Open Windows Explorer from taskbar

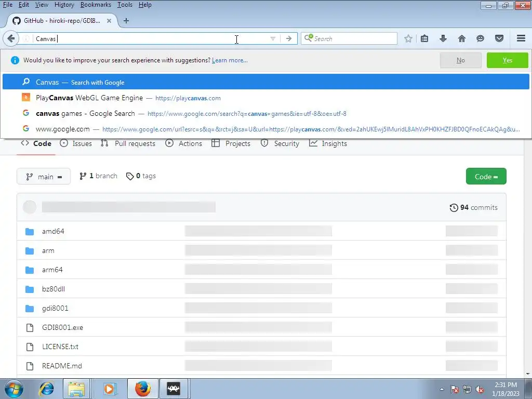coord(77,389)
